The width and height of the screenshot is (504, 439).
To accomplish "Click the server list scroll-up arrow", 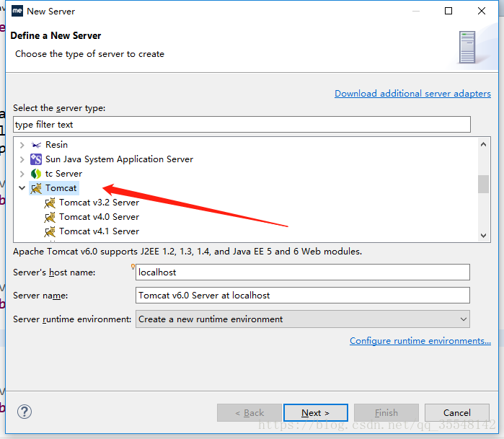I will coord(483,144).
